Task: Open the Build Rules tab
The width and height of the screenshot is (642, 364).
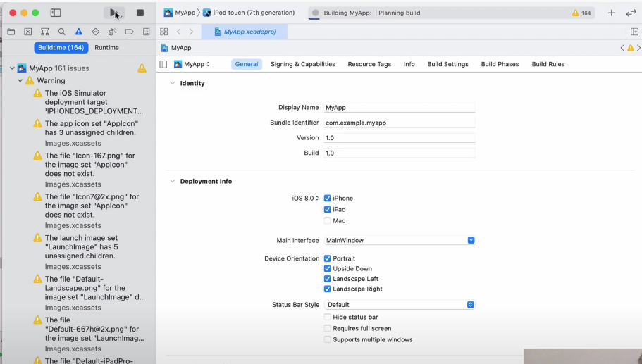Action: (x=548, y=64)
